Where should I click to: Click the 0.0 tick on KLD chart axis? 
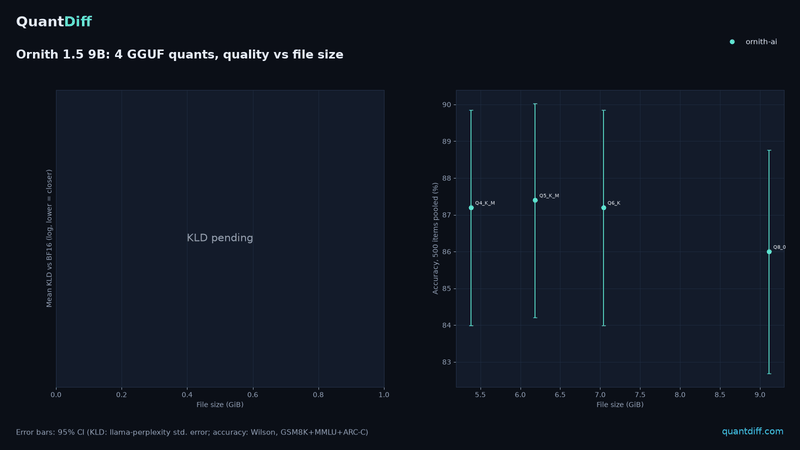[x=56, y=394]
